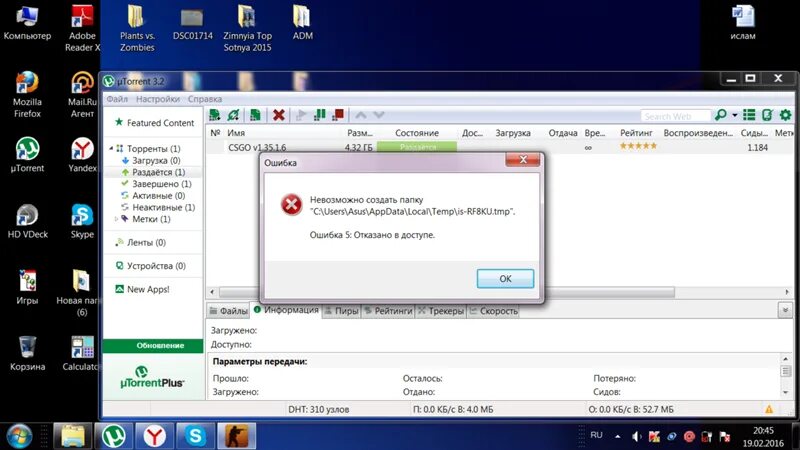Click the green magnifier search icon
Screen dimensions: 800x450
[720, 115]
